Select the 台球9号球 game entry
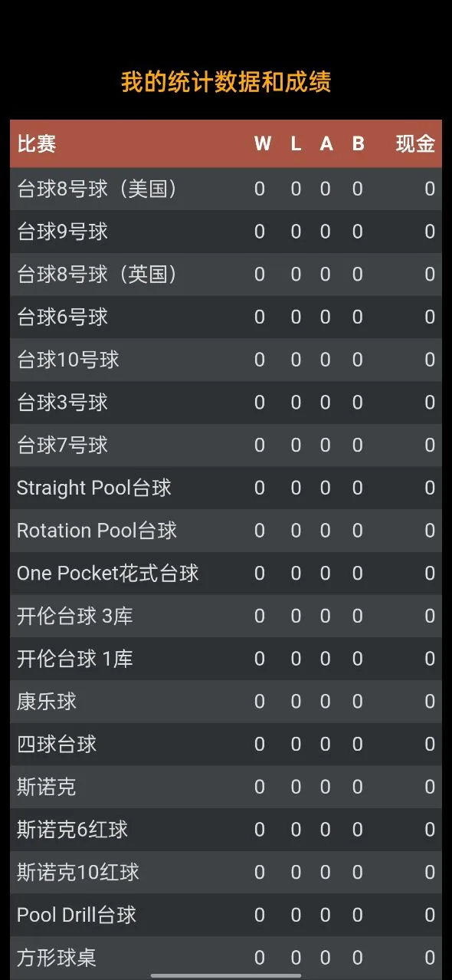Screen dimensions: 452x980 coord(61,231)
